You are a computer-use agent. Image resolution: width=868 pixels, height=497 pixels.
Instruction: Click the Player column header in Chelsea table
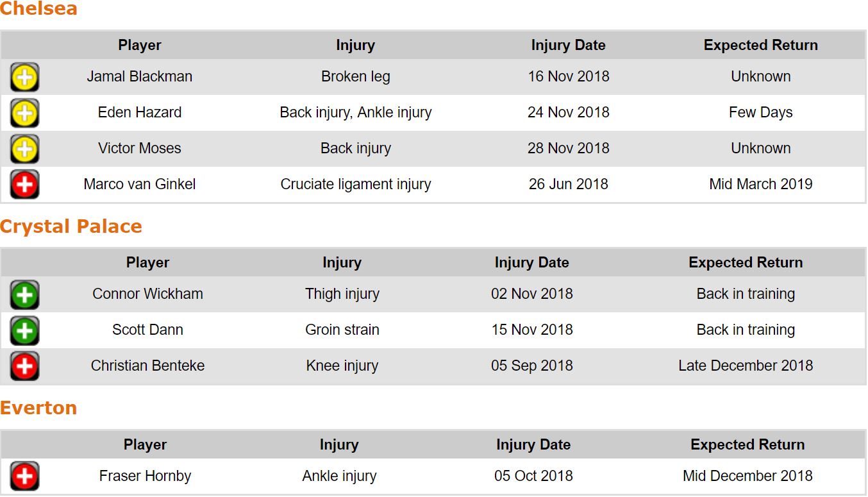[x=140, y=46]
